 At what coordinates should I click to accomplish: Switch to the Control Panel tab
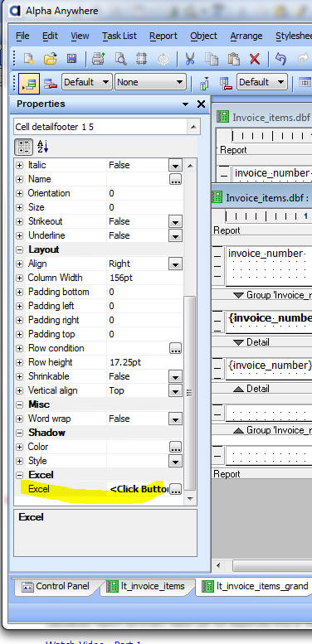56,586
